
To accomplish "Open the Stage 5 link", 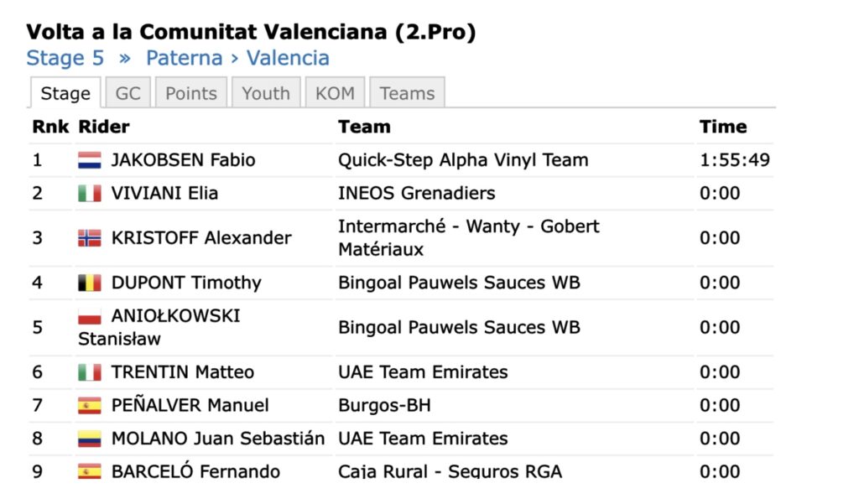I will [x=65, y=58].
